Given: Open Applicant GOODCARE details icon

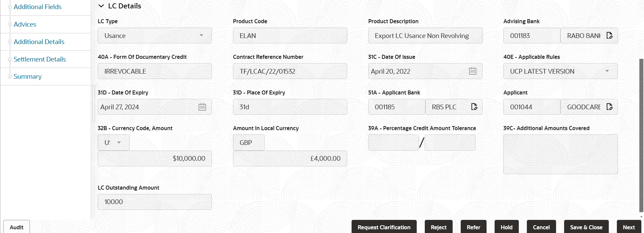Looking at the screenshot, I should pos(610,107).
